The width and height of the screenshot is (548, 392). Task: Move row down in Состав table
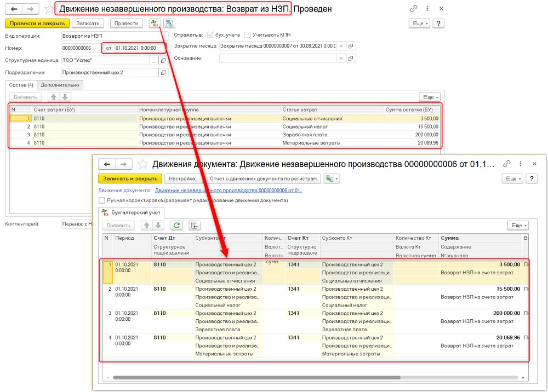[x=65, y=97]
